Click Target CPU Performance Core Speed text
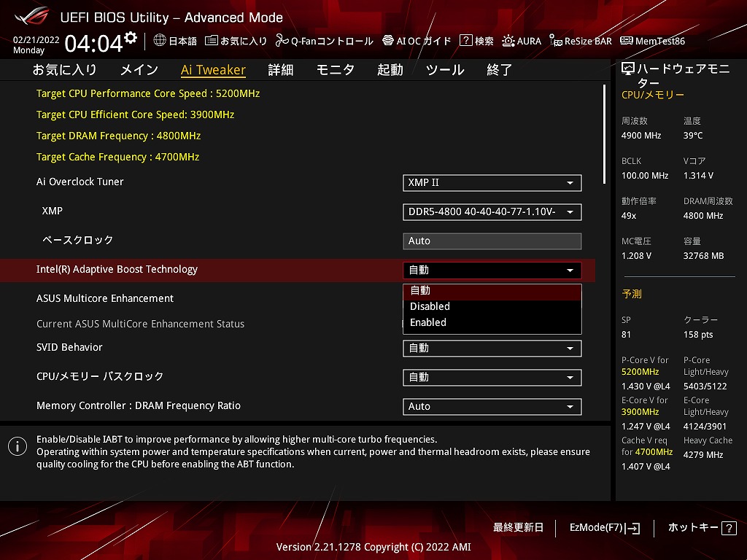The height and width of the screenshot is (560, 747). point(148,93)
